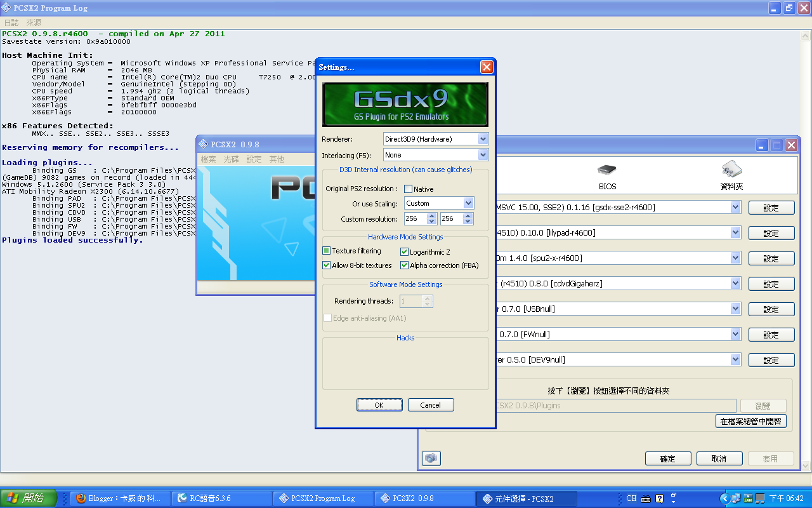Toggle the Texture filtering checkbox
812x508 pixels.
pyautogui.click(x=327, y=251)
